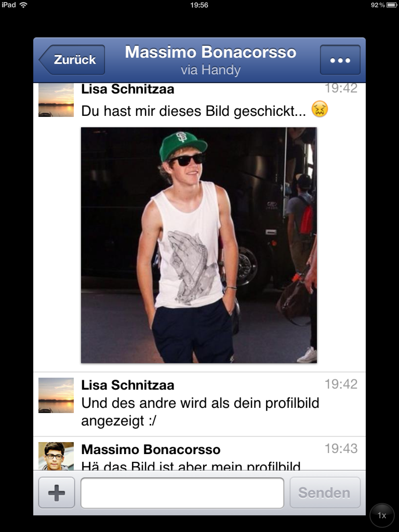Image resolution: width=399 pixels, height=532 pixels.
Task: Select the message 'Und des andre wird...'
Action: (200, 412)
